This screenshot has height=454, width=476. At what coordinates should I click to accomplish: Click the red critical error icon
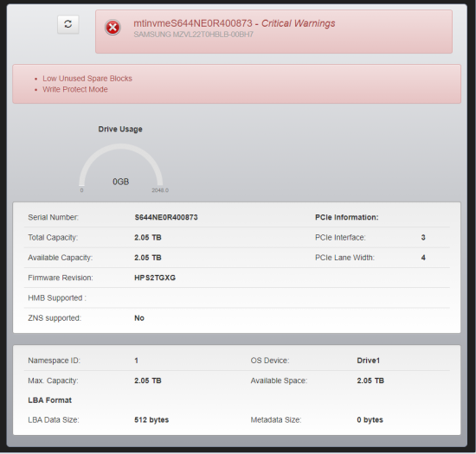coord(113,28)
